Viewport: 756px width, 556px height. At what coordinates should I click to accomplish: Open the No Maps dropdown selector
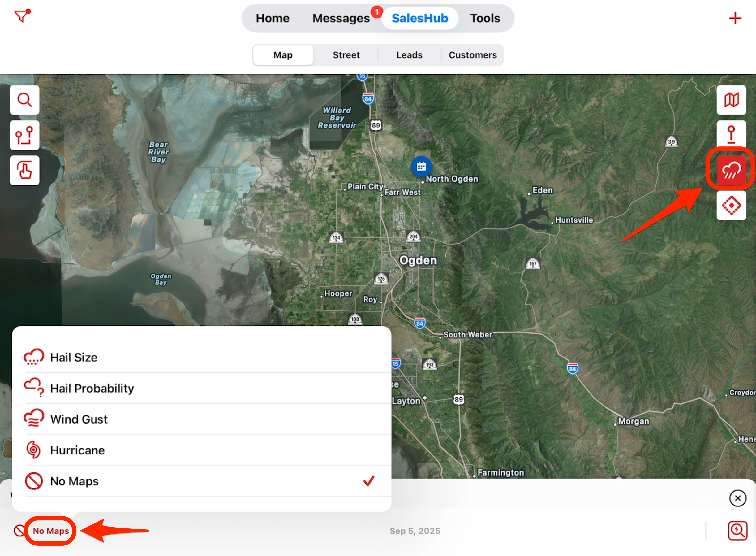(x=51, y=531)
